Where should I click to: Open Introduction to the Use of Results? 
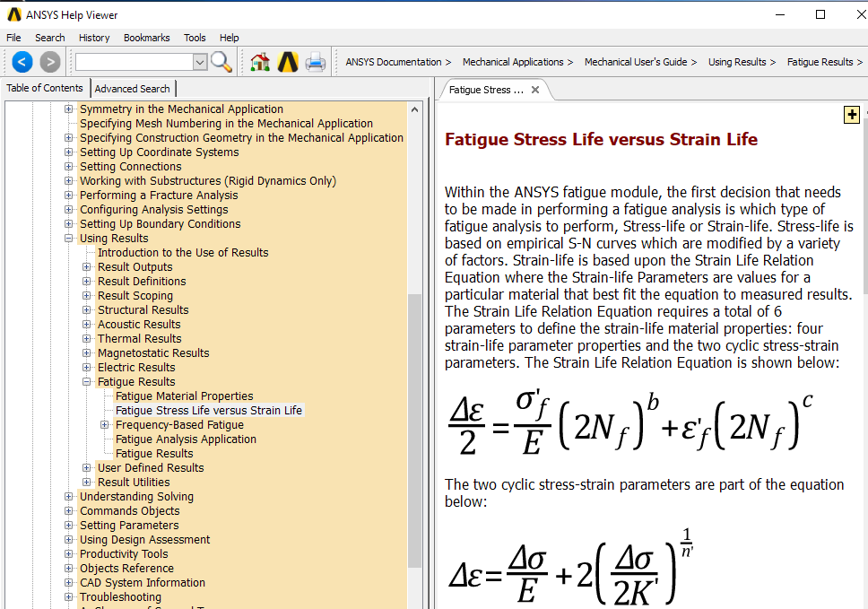coord(183,252)
